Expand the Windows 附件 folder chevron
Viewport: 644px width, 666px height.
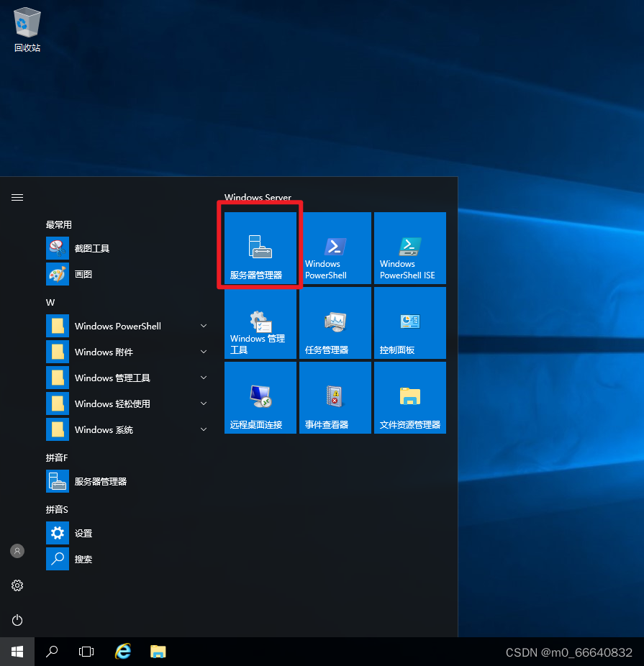click(204, 352)
